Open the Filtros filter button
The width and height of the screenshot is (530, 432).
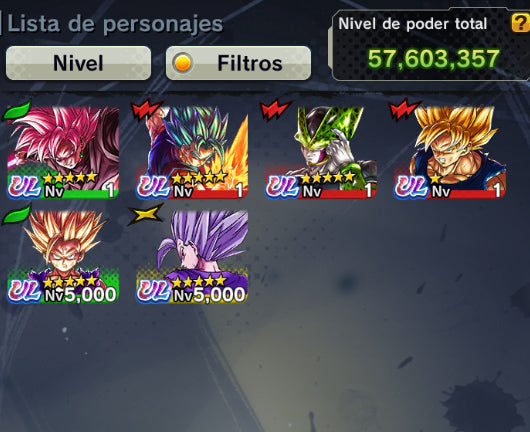[x=238, y=63]
